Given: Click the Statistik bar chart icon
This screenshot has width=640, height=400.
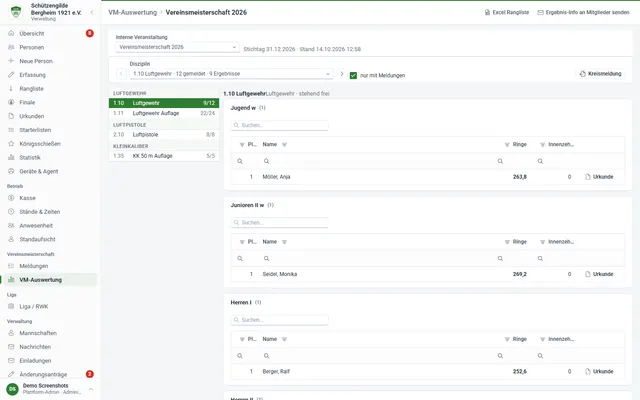Looking at the screenshot, I should [11, 157].
